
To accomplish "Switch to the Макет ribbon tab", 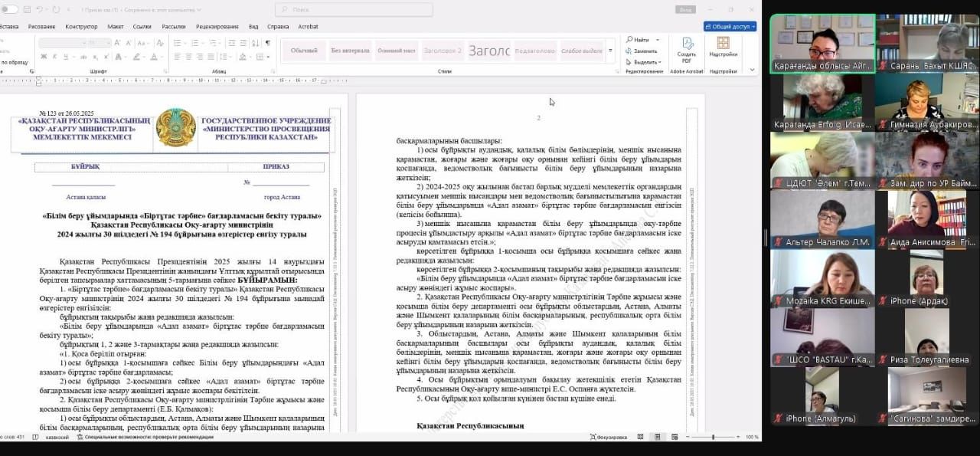I will tap(116, 26).
